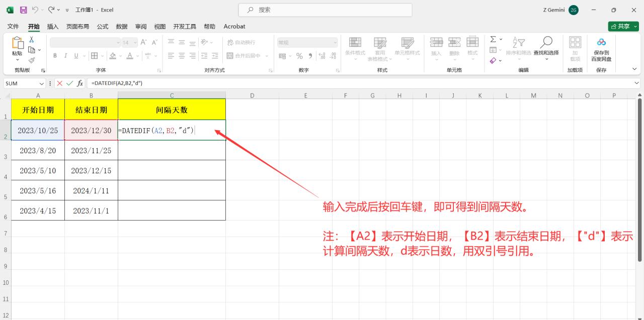Click the Redo arrow icon
The height and width of the screenshot is (320, 644).
click(x=51, y=10)
